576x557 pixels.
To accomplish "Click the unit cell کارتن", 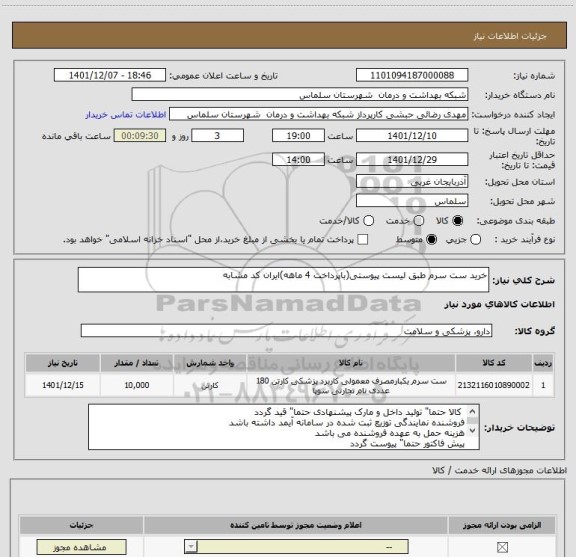I will click(x=209, y=385).
